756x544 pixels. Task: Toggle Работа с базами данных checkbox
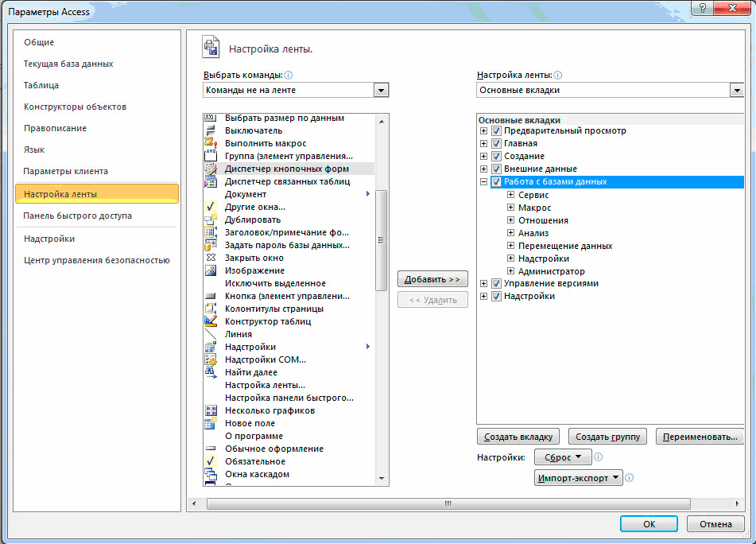click(496, 182)
